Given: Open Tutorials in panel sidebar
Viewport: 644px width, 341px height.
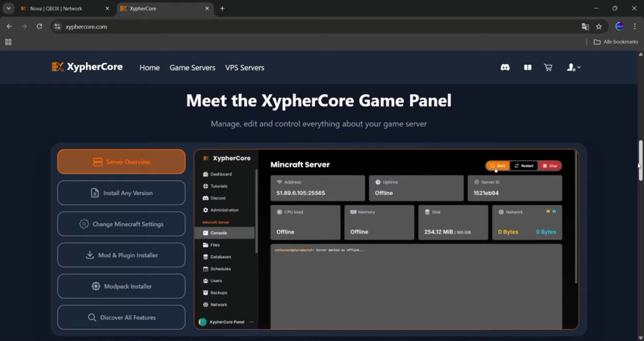Looking at the screenshot, I should click(x=215, y=187).
